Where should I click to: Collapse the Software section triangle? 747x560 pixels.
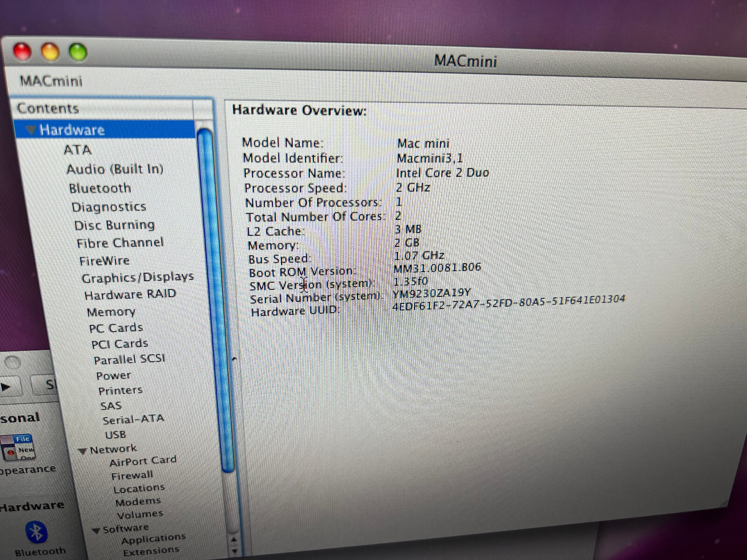[96, 531]
